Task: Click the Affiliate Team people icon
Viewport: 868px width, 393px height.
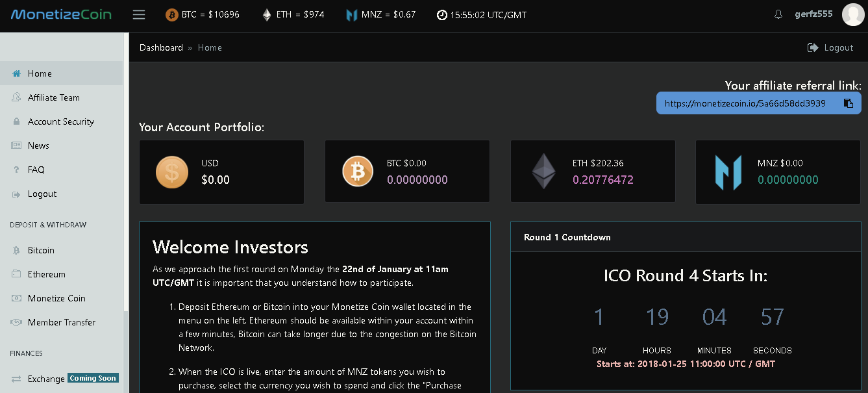Action: pos(16,97)
